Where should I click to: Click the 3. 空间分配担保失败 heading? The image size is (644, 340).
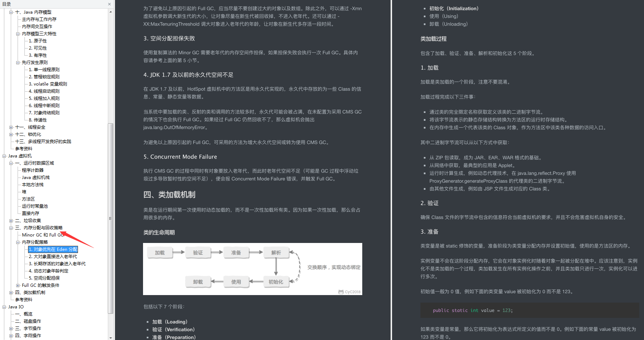169,38
